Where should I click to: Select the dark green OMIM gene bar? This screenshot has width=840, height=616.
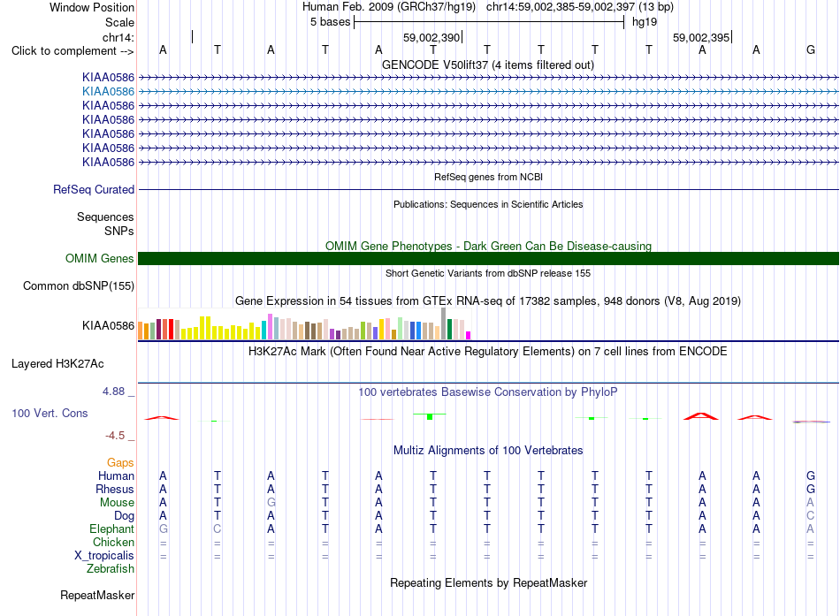pos(488,259)
